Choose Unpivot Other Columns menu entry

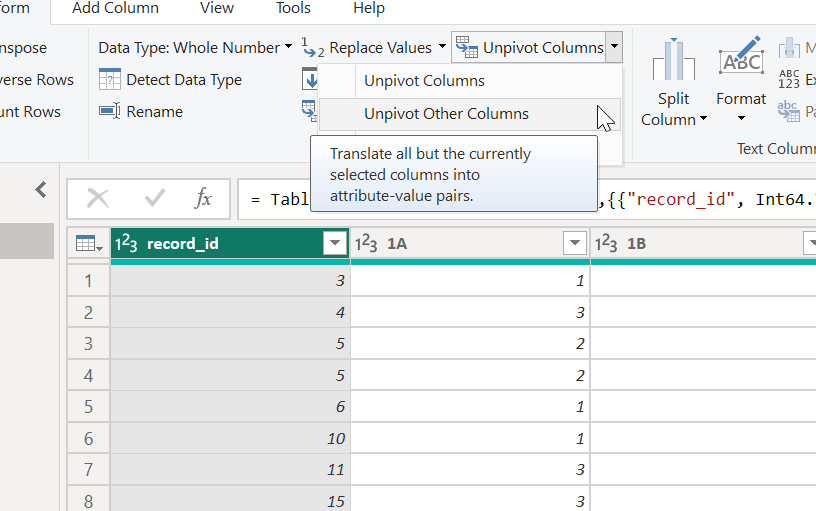point(469,114)
